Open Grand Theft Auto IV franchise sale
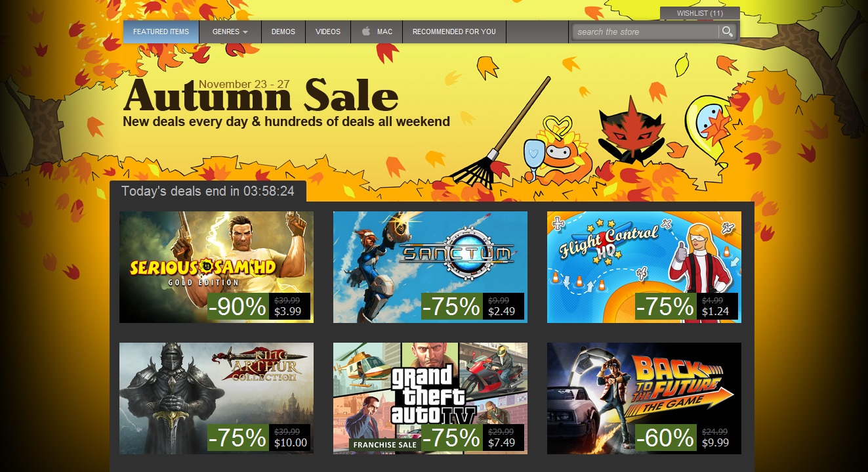Viewport: 868px width, 472px height. (430, 398)
